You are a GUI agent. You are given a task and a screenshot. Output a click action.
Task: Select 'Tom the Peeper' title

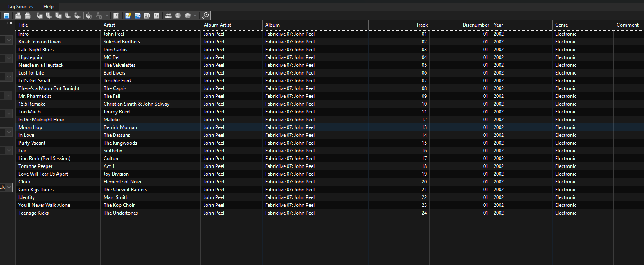35,166
